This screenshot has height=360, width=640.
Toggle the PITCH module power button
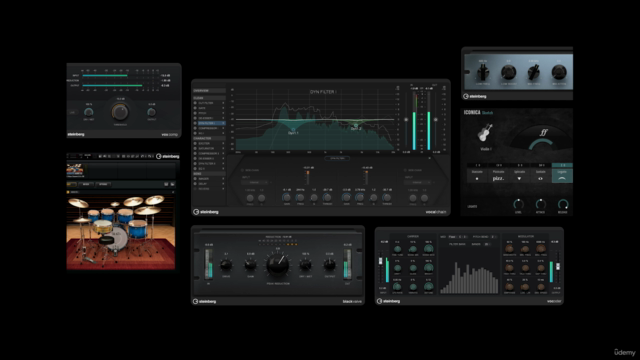click(x=196, y=113)
